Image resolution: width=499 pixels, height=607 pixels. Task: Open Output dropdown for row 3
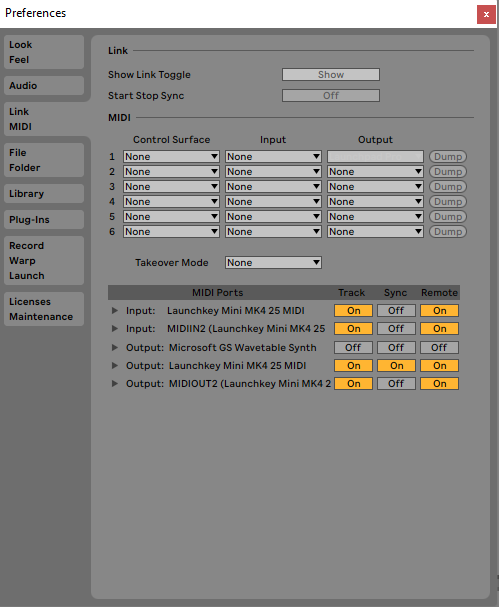coord(375,187)
